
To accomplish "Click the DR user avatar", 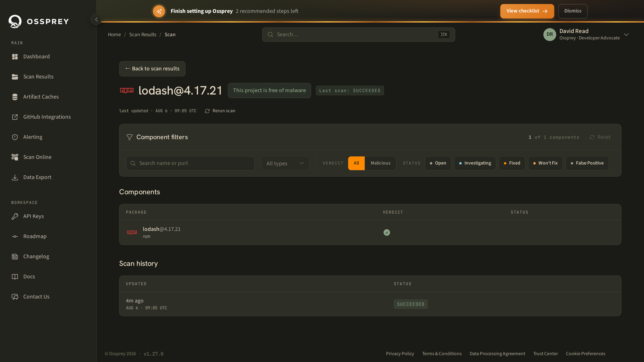I will pyautogui.click(x=549, y=34).
